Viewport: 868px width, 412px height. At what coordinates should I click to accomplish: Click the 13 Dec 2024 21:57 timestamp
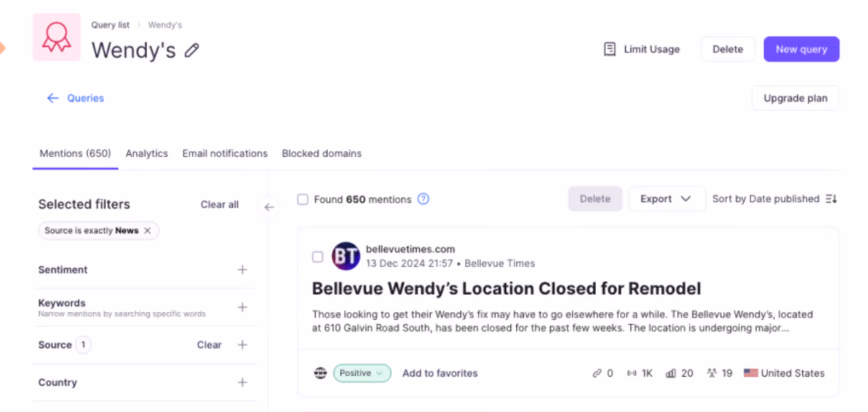(409, 264)
